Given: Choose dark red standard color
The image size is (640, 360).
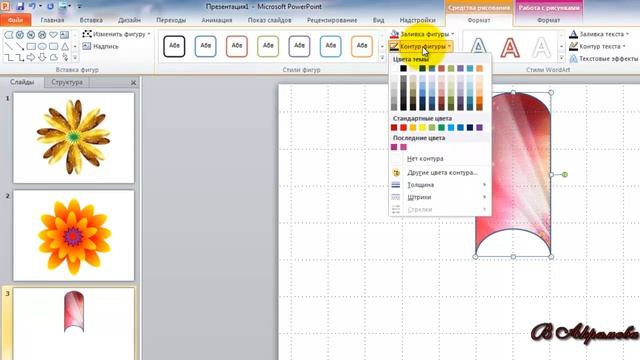Looking at the screenshot, I should pos(394,128).
